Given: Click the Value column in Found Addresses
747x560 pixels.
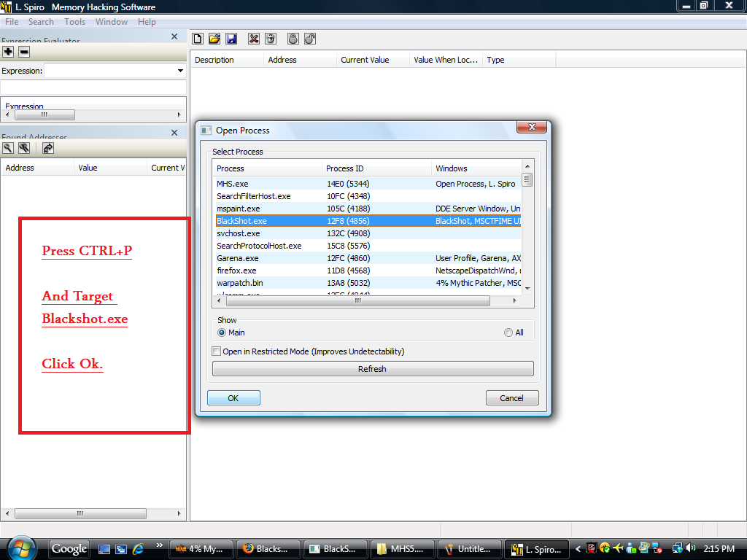Looking at the screenshot, I should point(111,168).
